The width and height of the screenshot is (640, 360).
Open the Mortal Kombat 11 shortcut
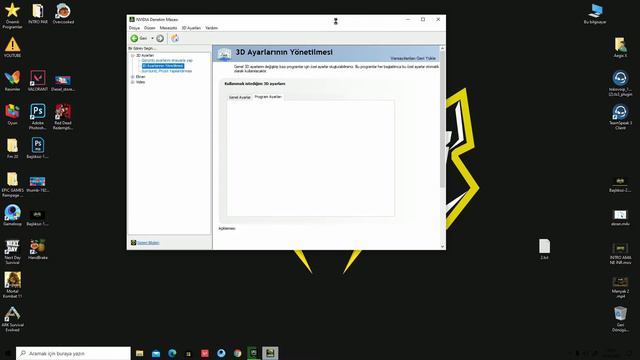coord(12,285)
